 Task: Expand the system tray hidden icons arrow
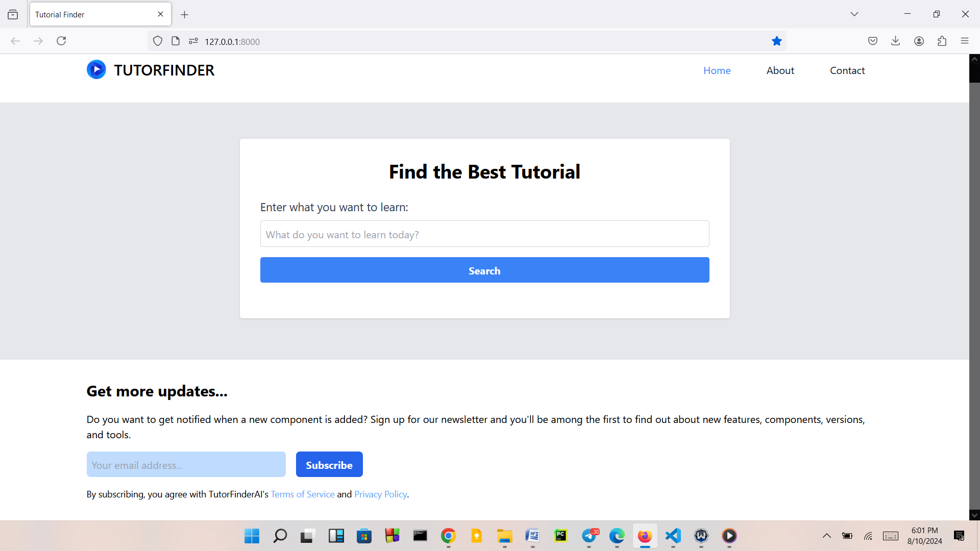(x=826, y=536)
